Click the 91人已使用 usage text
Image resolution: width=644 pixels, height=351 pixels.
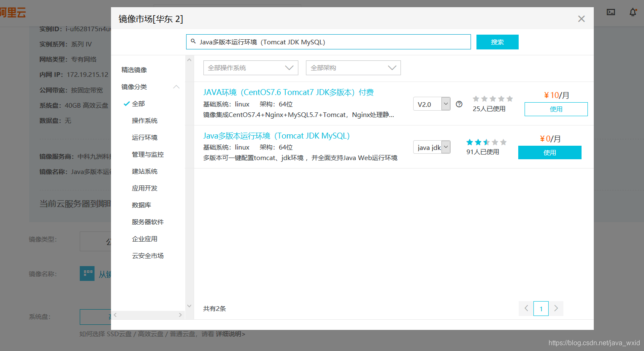483,152
